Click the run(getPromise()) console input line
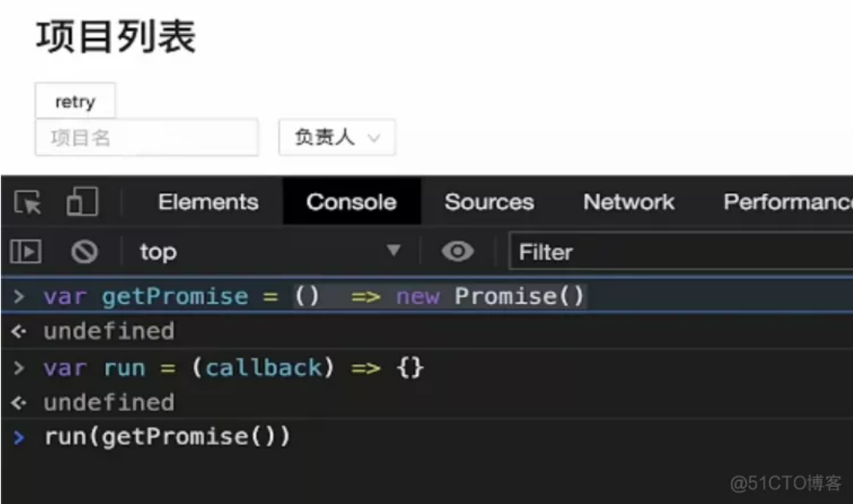 coord(167,436)
